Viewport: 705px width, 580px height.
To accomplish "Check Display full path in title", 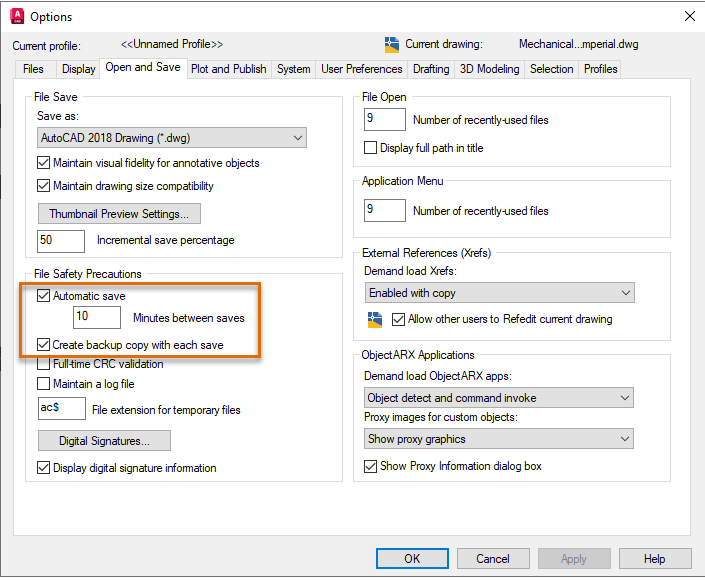I will 372,148.
